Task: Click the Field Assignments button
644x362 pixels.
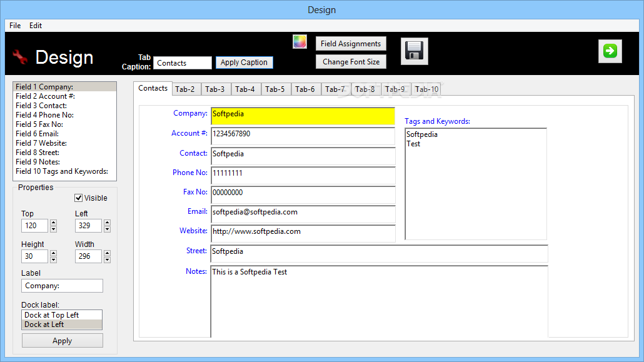Action: coord(351,44)
